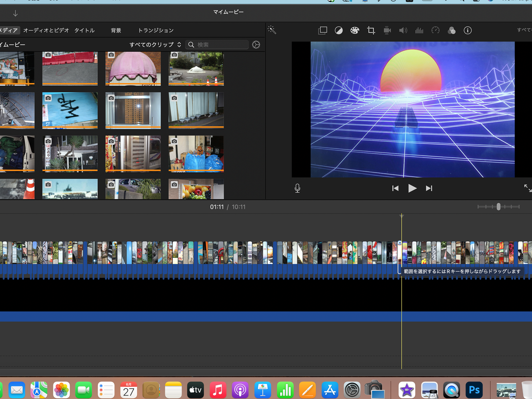Select the fruit poster photo thumbnail
Viewport: 532px width, 399px height.
196,189
